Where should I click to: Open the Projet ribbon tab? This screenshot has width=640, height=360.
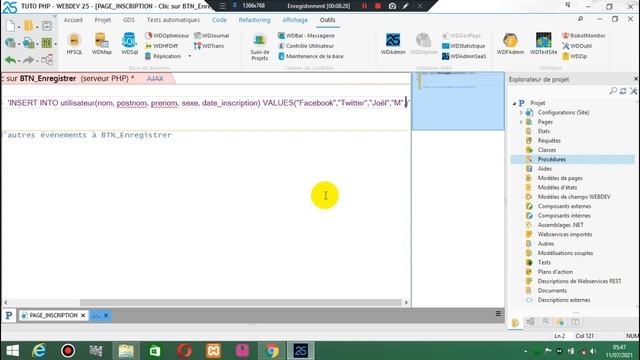[102, 20]
